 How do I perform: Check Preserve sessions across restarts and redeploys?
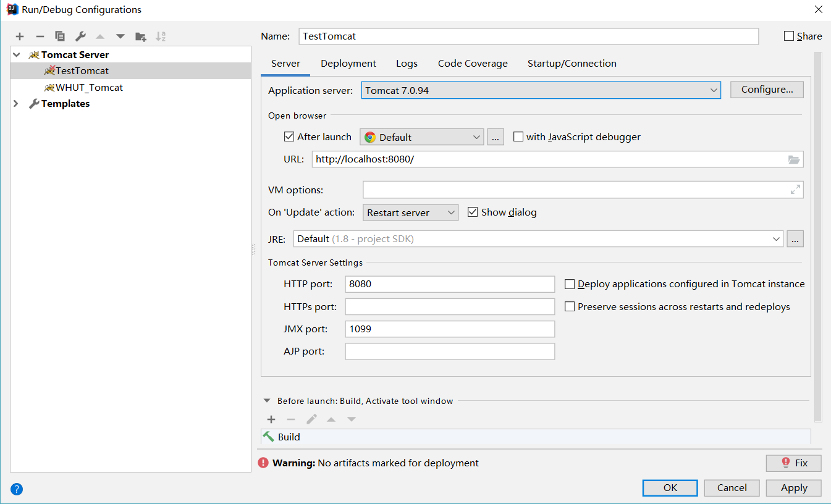[569, 306]
